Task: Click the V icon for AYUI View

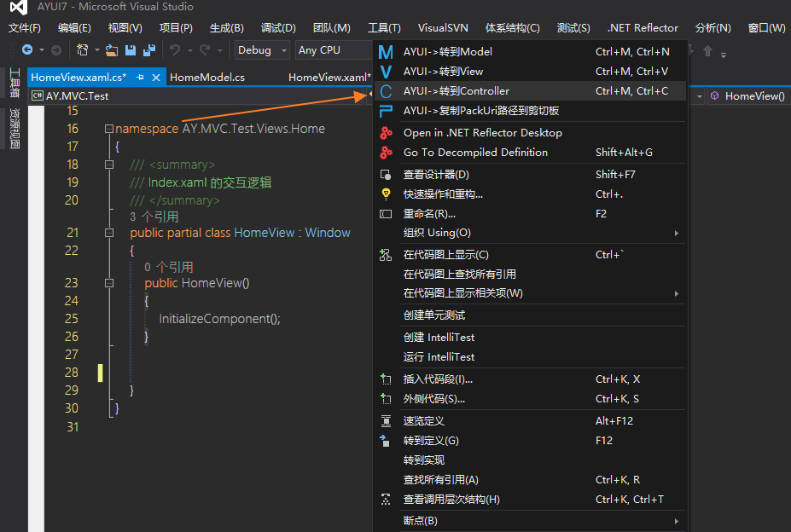Action: click(386, 72)
